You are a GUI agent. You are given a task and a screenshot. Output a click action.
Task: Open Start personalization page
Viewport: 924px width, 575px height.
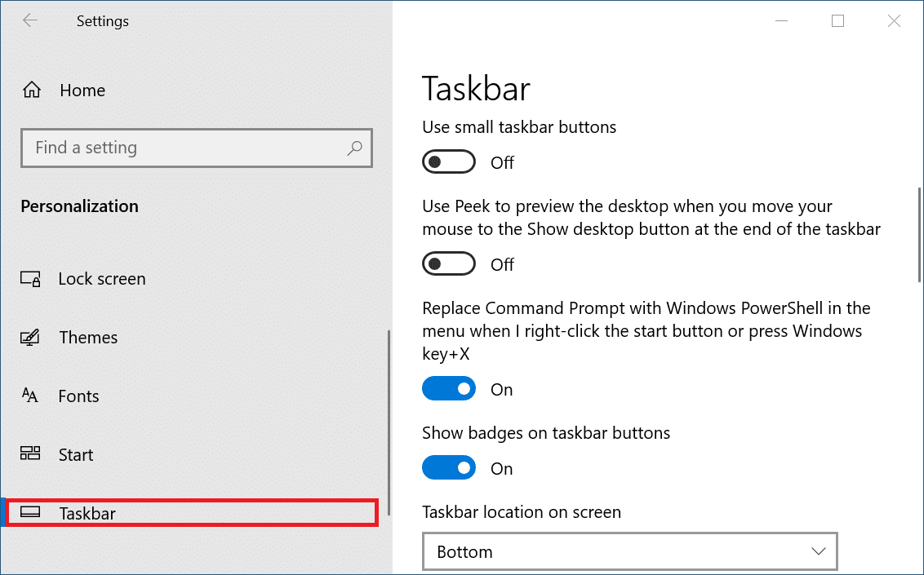(76, 455)
